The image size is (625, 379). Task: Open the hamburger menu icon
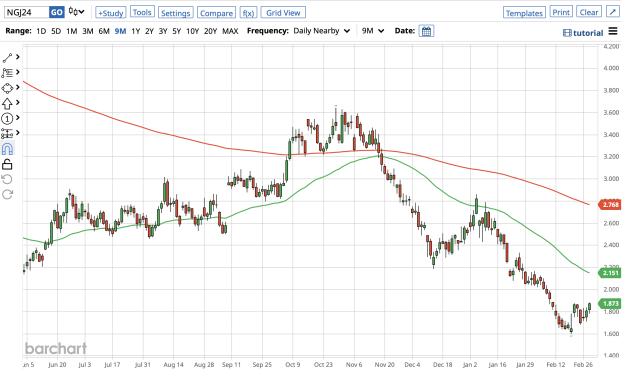click(x=613, y=31)
